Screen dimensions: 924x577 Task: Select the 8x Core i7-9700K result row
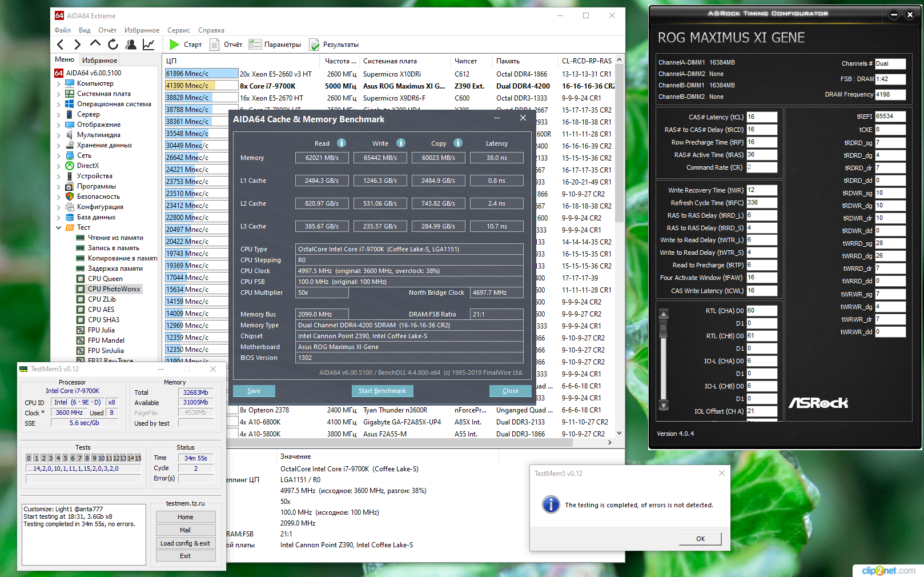[389, 86]
